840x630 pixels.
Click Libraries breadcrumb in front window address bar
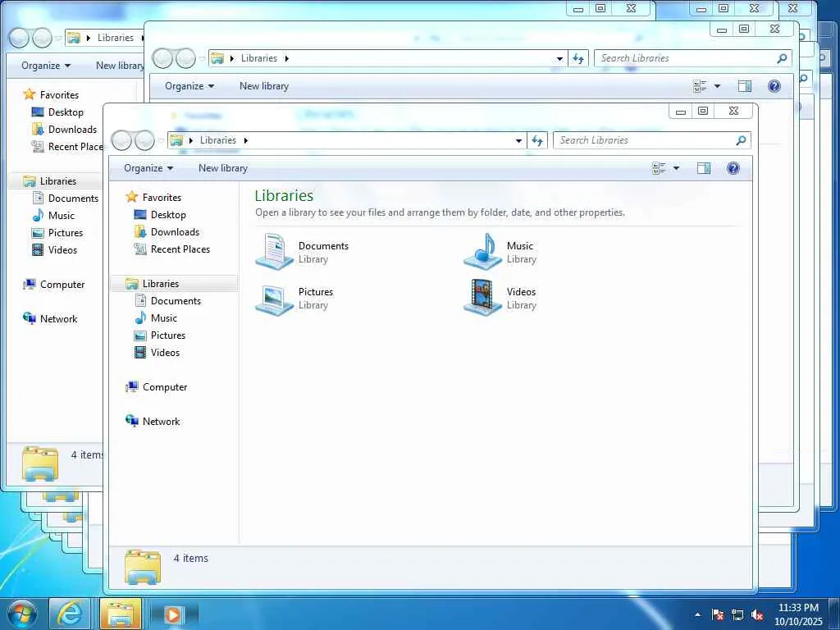[x=218, y=140]
